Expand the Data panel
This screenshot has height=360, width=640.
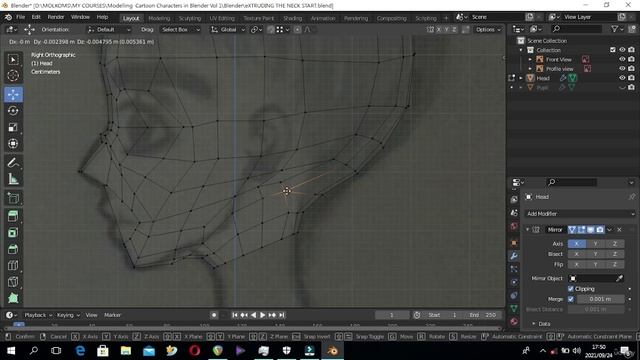(533, 324)
